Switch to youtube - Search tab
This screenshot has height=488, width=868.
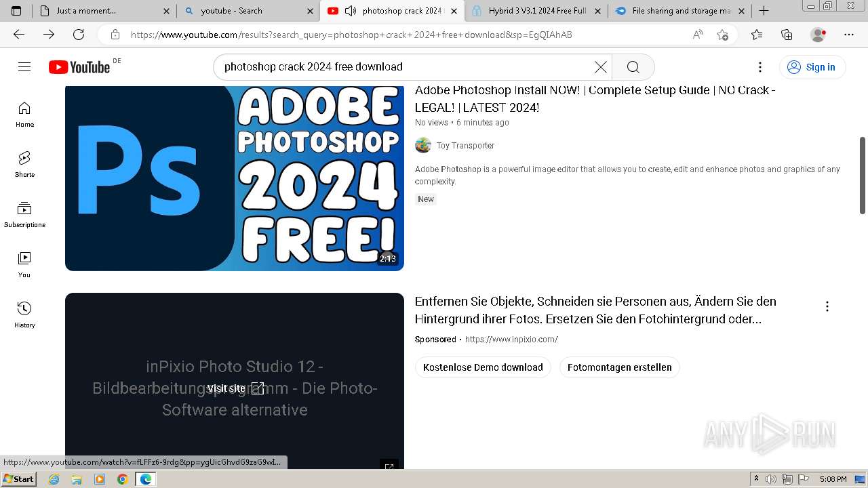[248, 11]
